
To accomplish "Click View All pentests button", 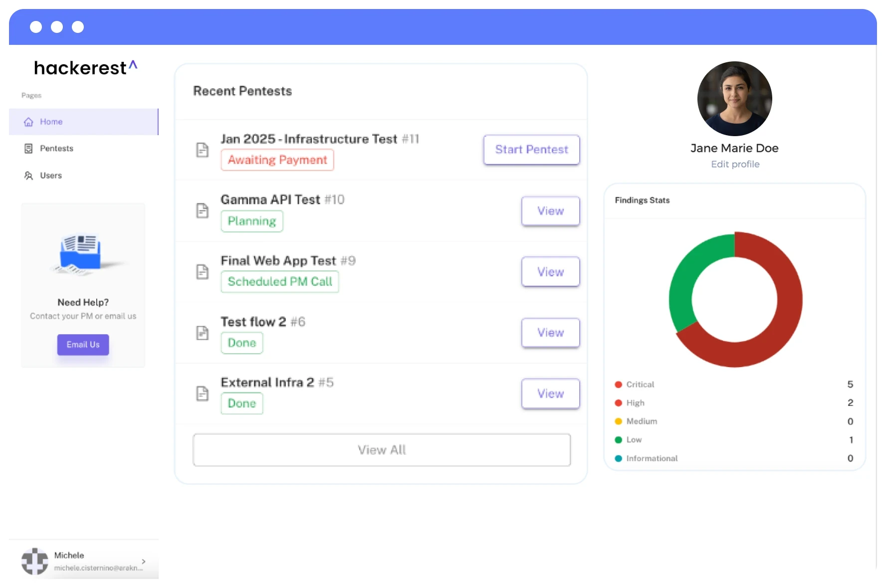I will coord(382,450).
